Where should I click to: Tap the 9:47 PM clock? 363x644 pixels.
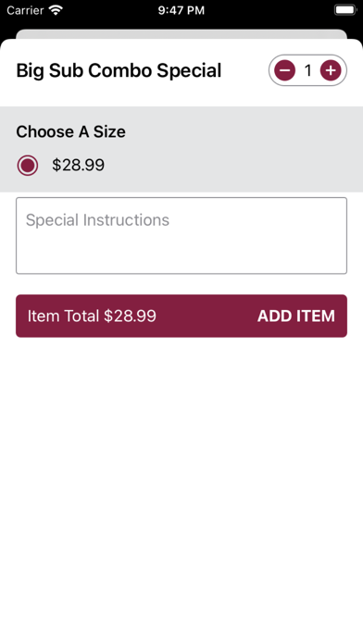[x=181, y=10]
